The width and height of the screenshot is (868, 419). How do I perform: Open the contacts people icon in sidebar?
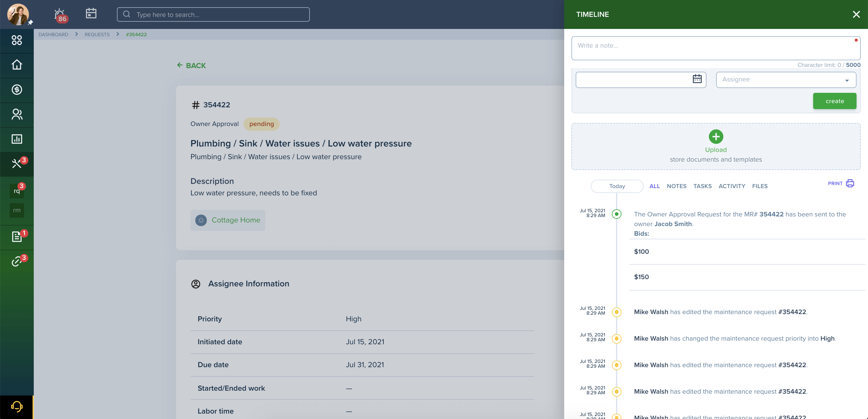click(x=17, y=114)
